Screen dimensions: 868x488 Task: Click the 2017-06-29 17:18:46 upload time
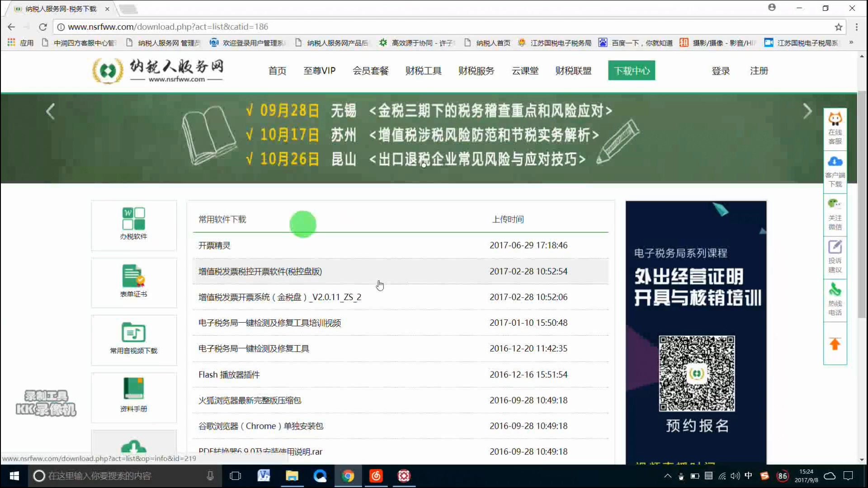coord(528,245)
